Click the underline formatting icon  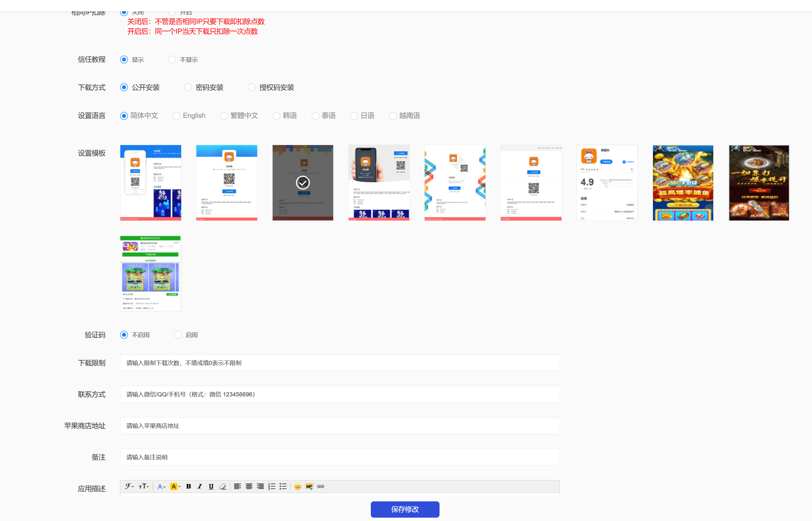(211, 486)
